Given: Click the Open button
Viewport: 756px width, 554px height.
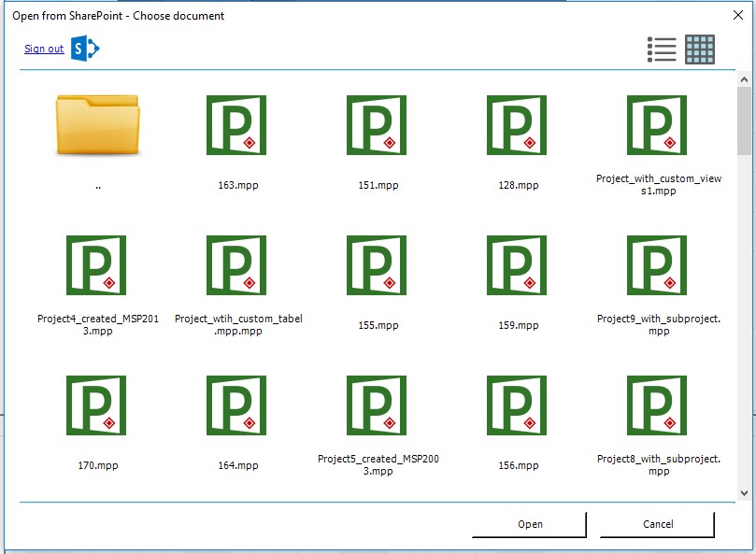Looking at the screenshot, I should tap(530, 524).
